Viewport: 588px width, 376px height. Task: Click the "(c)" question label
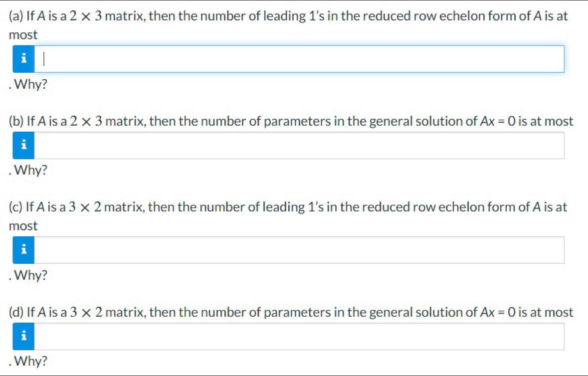[16, 207]
